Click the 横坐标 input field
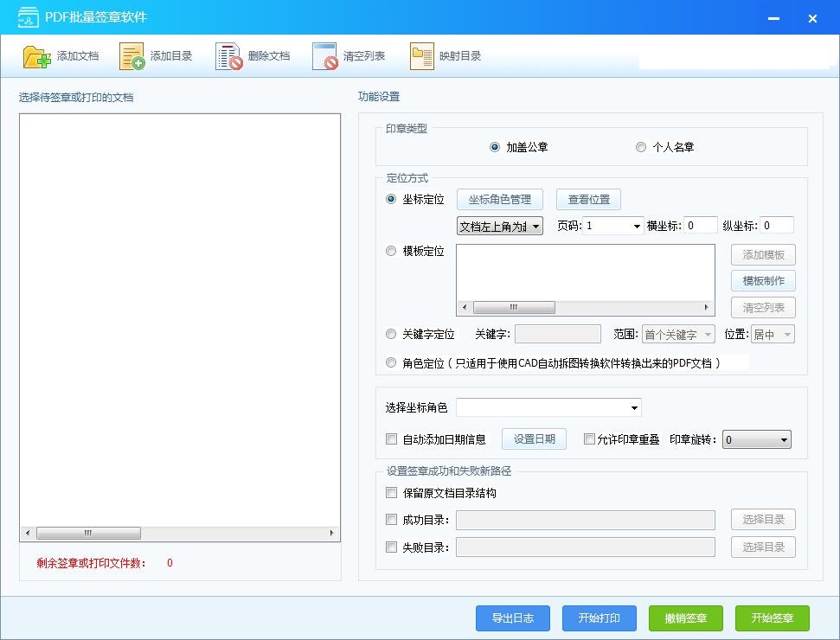The height and width of the screenshot is (640, 840). (701, 226)
